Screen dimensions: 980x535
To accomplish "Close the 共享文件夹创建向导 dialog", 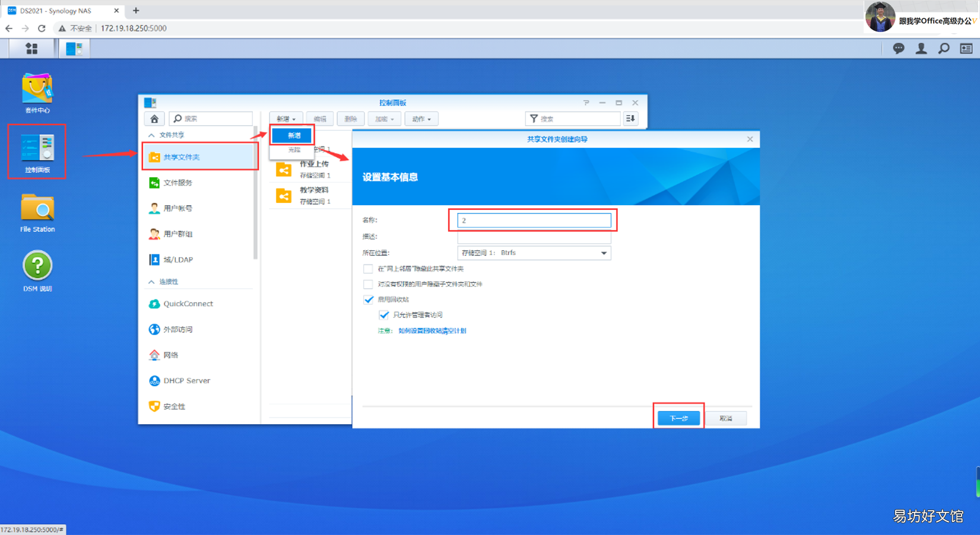I will [750, 139].
